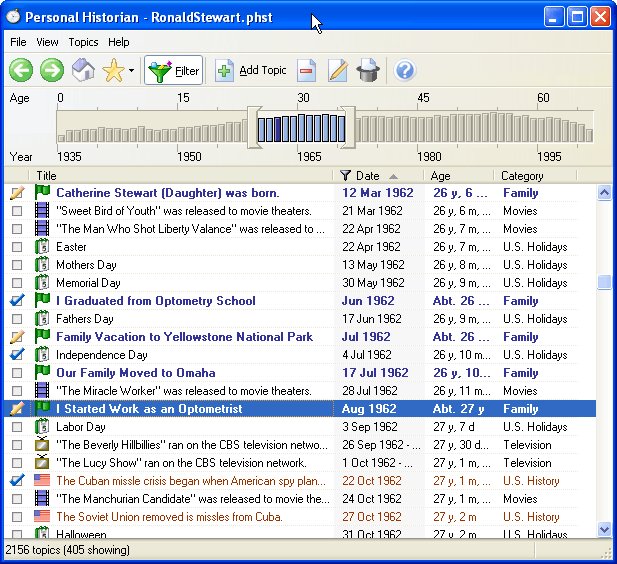Click green flag on Catherine Stewart row

(42, 192)
